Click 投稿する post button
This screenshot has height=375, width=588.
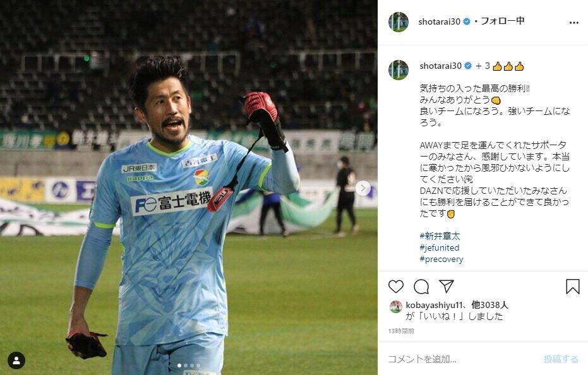point(561,359)
